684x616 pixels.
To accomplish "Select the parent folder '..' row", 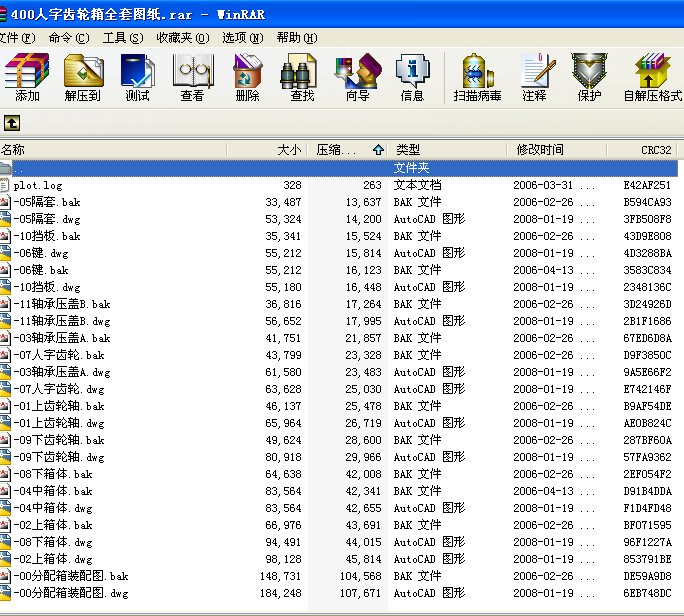I will tap(339, 168).
